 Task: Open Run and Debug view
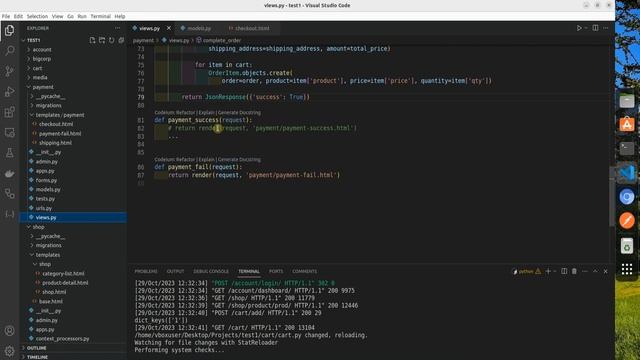coord(9,91)
